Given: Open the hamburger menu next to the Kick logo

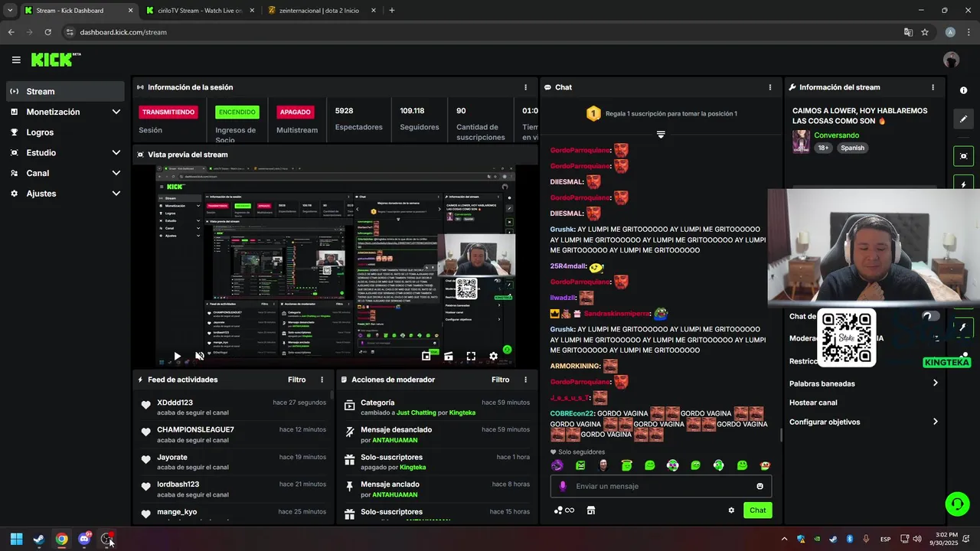Looking at the screenshot, I should [16, 60].
